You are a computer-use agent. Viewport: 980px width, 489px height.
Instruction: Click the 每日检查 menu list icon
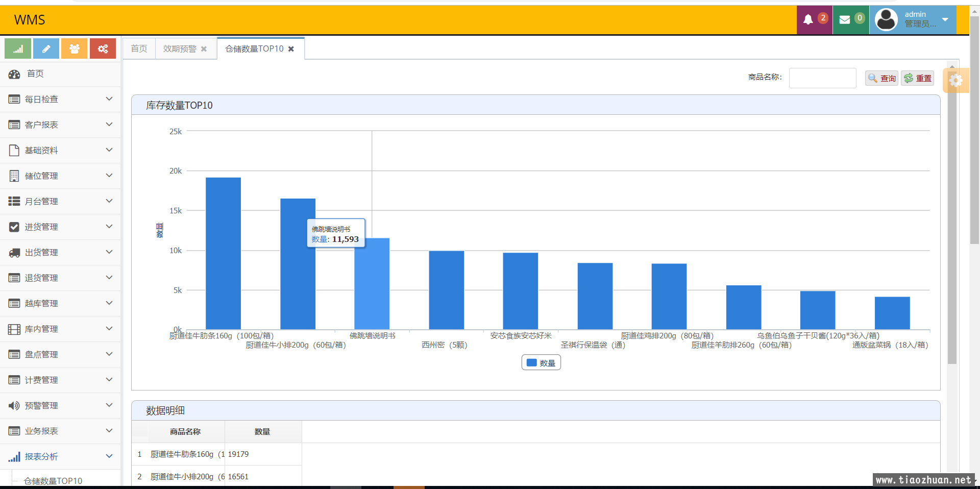14,100
